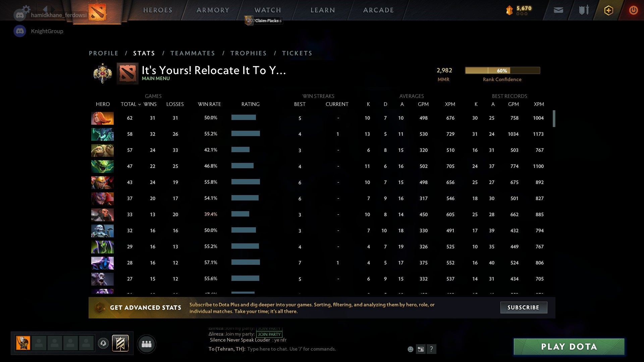Click the SUBSCRIBE button for Dota Plus
644x362 pixels.
pos(523,307)
